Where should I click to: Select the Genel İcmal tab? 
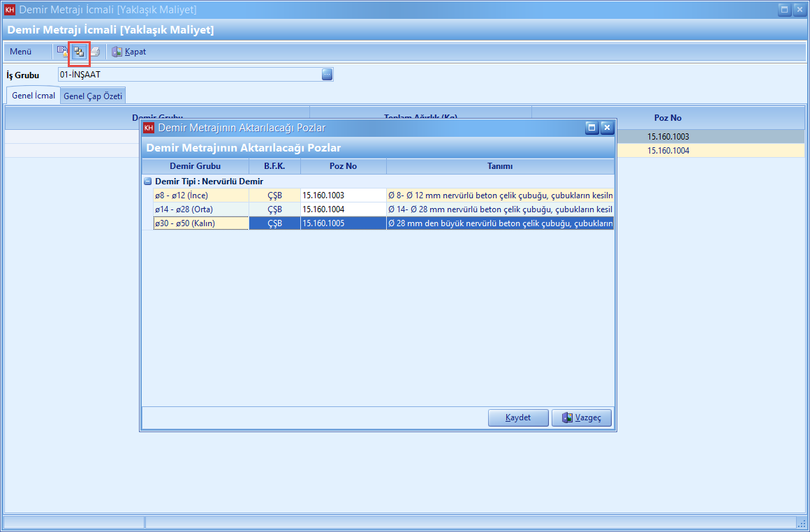(34, 96)
